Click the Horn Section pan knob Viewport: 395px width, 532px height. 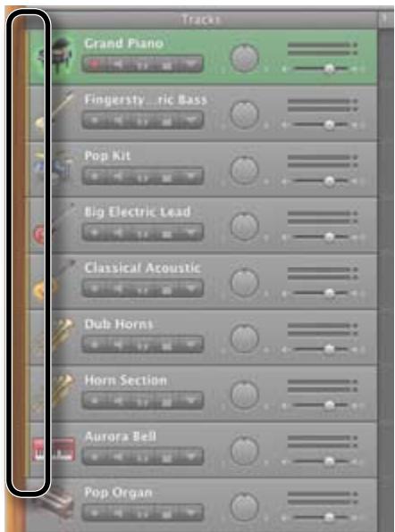click(244, 395)
